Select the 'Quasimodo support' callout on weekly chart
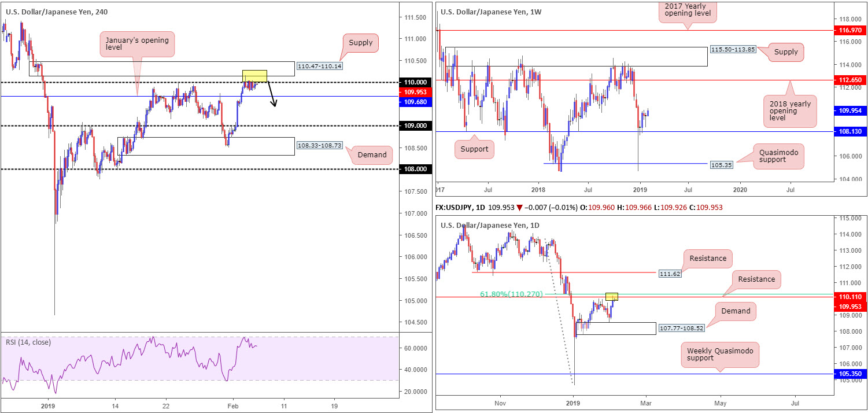 [778, 156]
